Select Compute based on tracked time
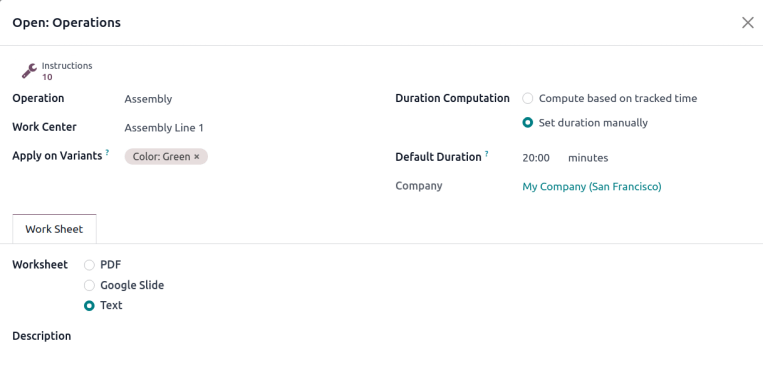 (527, 98)
